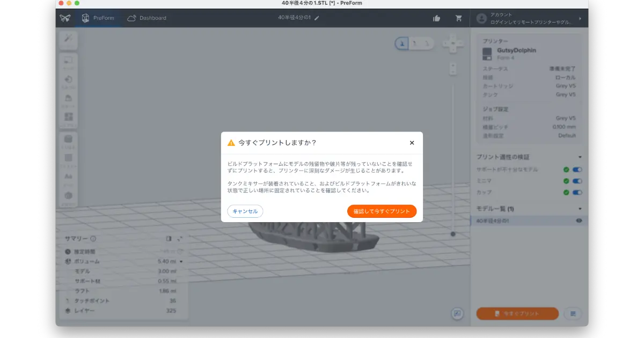The width and height of the screenshot is (644, 338).
Task: Click the 推定時間 clock icon
Action: [68, 251]
